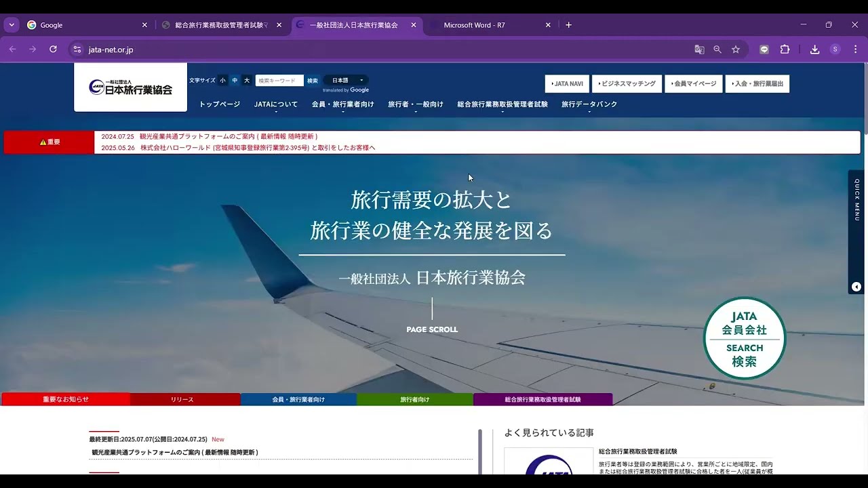Click the browser forward arrow
Viewport: 868px width, 488px height.
[33, 49]
